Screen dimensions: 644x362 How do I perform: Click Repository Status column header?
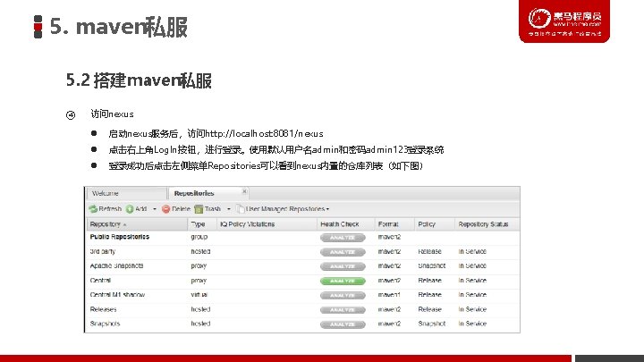pyautogui.click(x=487, y=224)
